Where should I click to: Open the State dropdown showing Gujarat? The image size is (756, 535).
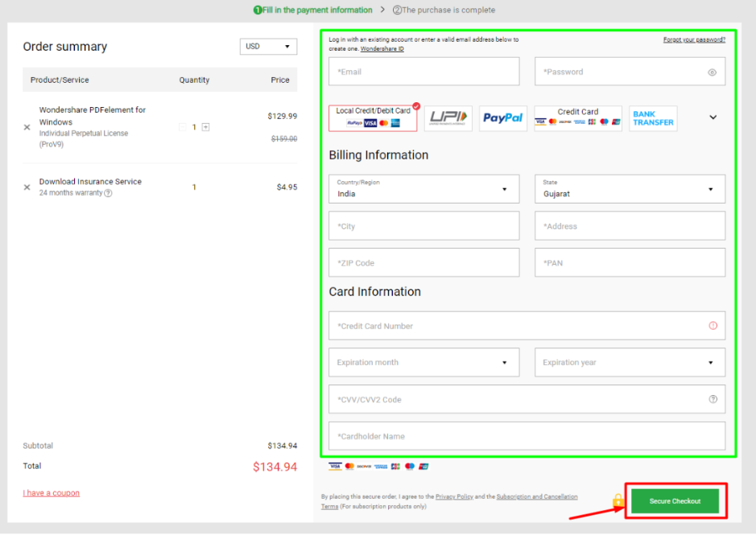tap(630, 189)
